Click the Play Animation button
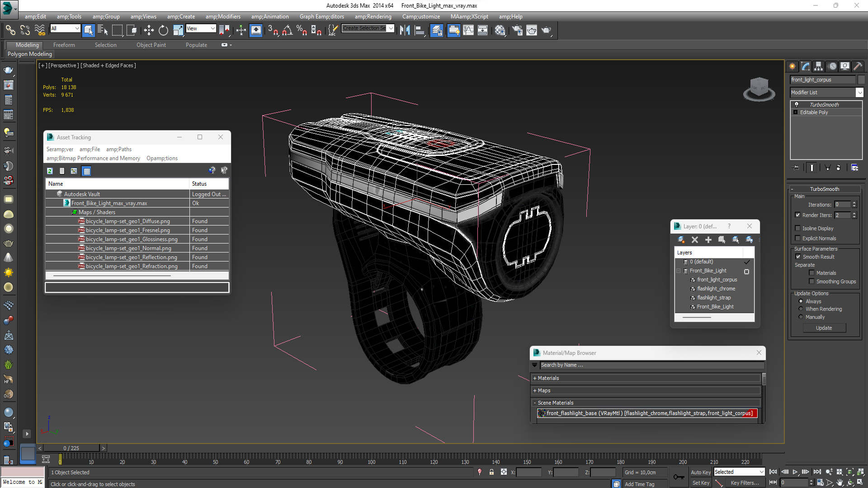 (795, 472)
